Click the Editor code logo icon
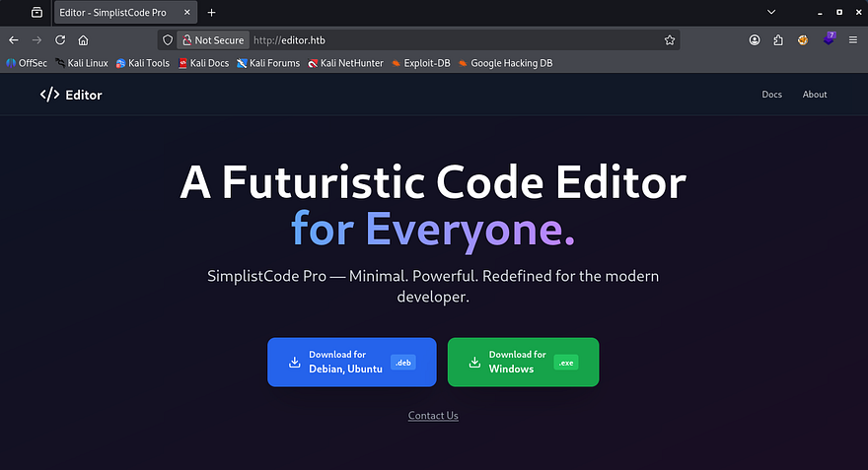The height and width of the screenshot is (470, 868). tap(49, 95)
